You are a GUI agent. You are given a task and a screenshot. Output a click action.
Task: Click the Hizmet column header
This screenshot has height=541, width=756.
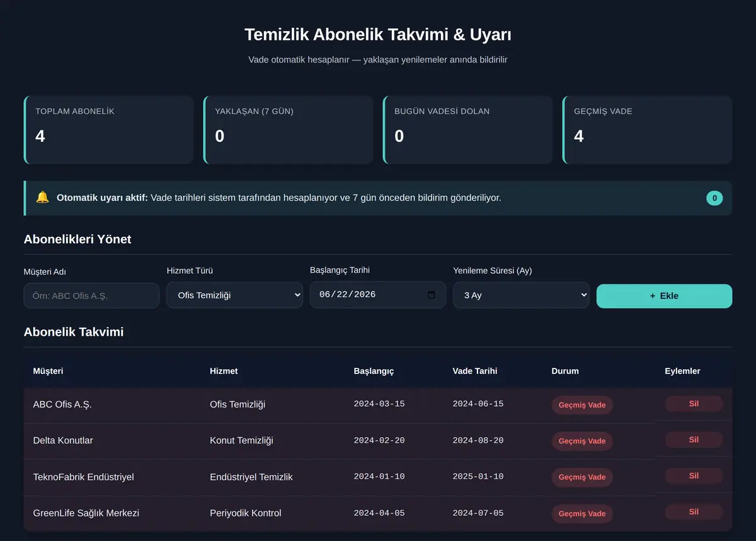point(224,371)
